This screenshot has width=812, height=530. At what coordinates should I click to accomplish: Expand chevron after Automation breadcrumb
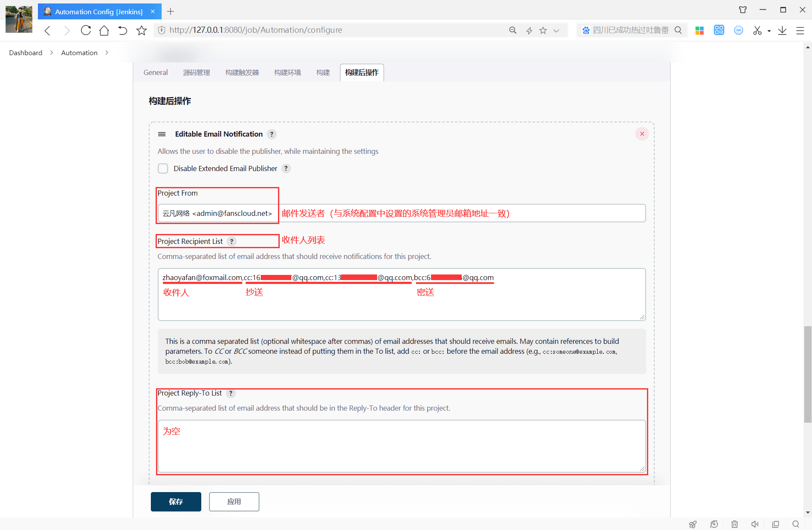click(x=106, y=53)
